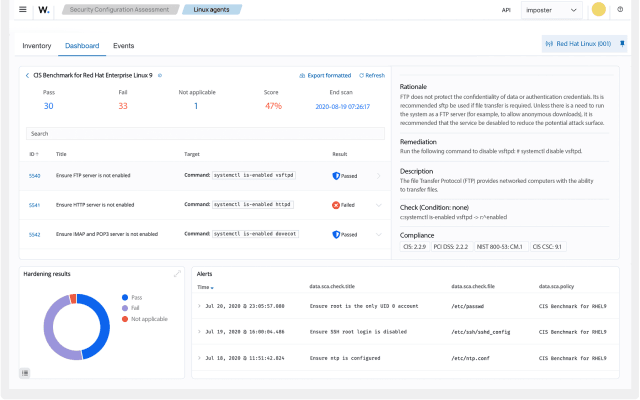This screenshot has height=400, width=640.
Task: Open the help icon in top bar
Action: (620, 9)
